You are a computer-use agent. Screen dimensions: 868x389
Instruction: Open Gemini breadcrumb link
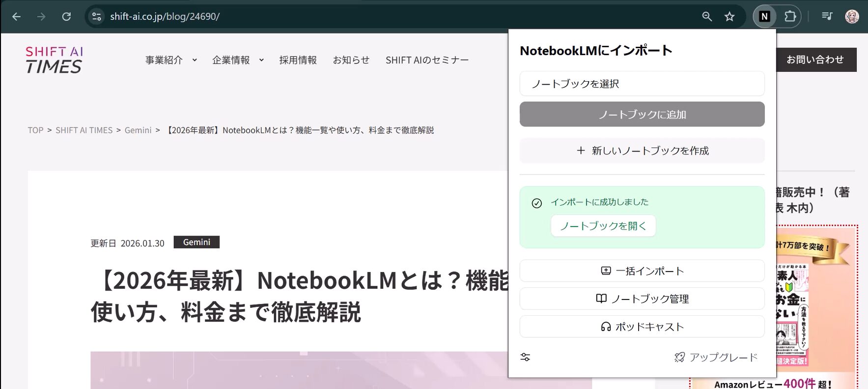(x=138, y=130)
